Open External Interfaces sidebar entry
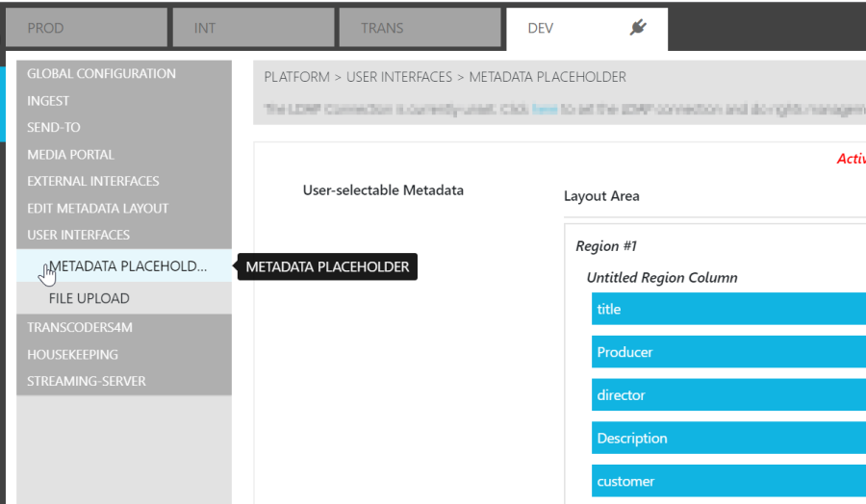The image size is (866, 504). (93, 182)
